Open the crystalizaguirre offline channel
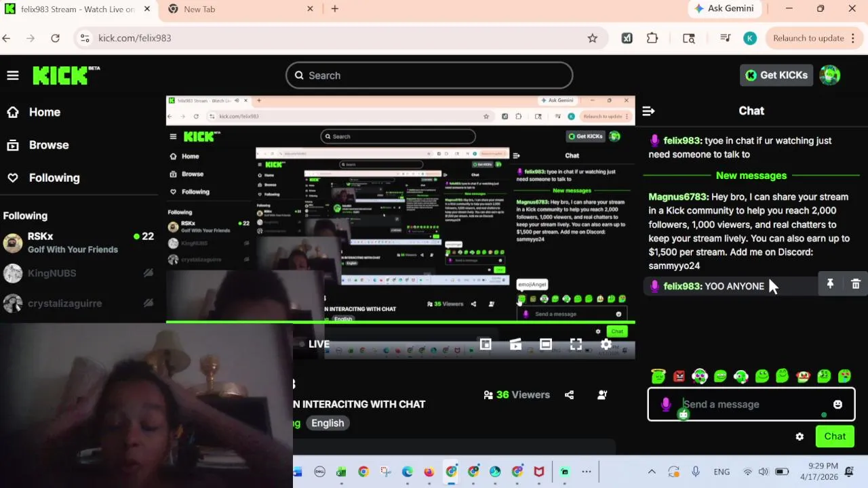The width and height of the screenshot is (868, 488). [79, 303]
